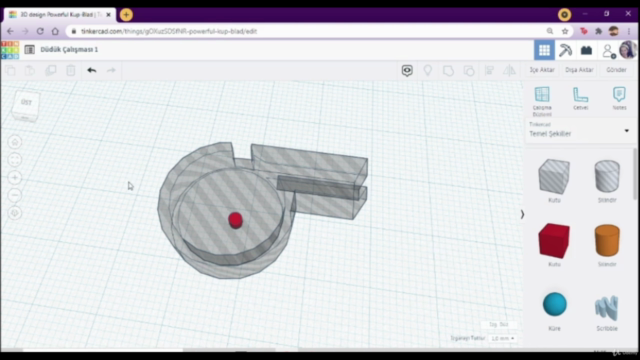The image size is (640, 360).
Task: Click the Fit all in view button
Action: (15, 160)
